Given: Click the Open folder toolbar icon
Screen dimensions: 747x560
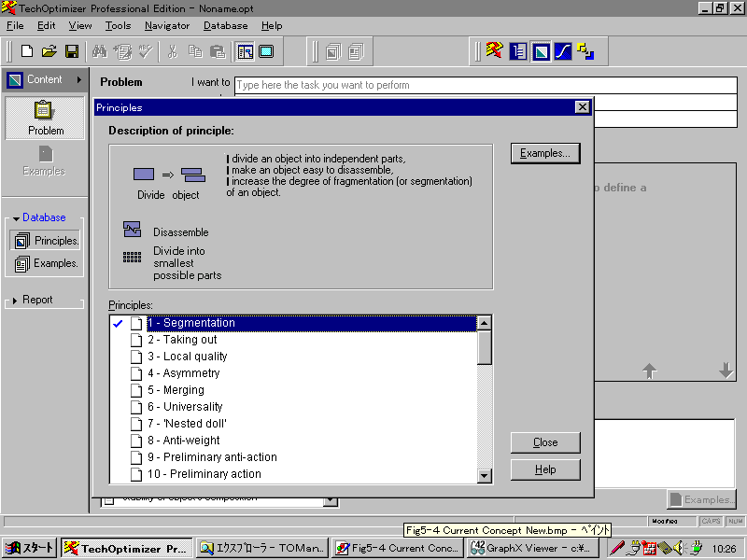Looking at the screenshot, I should point(49,51).
